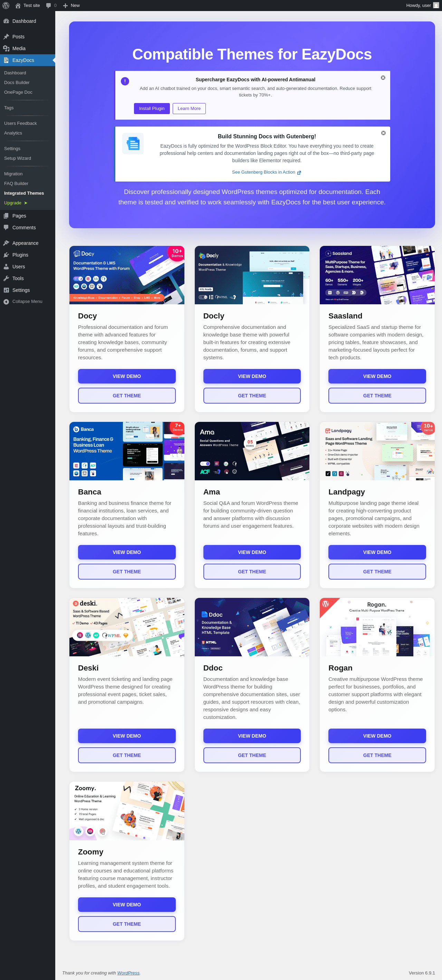Click Get Theme for the Saasland theme
442x980 pixels.
click(377, 396)
